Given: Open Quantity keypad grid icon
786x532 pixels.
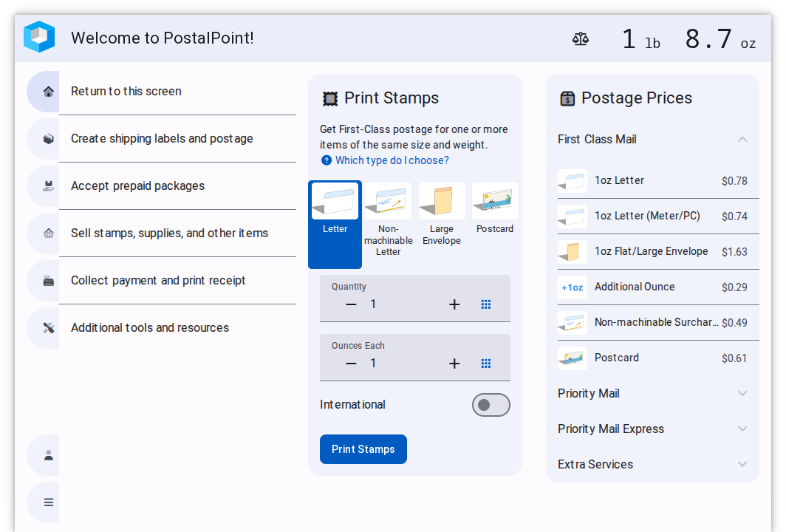Looking at the screenshot, I should 486,304.
